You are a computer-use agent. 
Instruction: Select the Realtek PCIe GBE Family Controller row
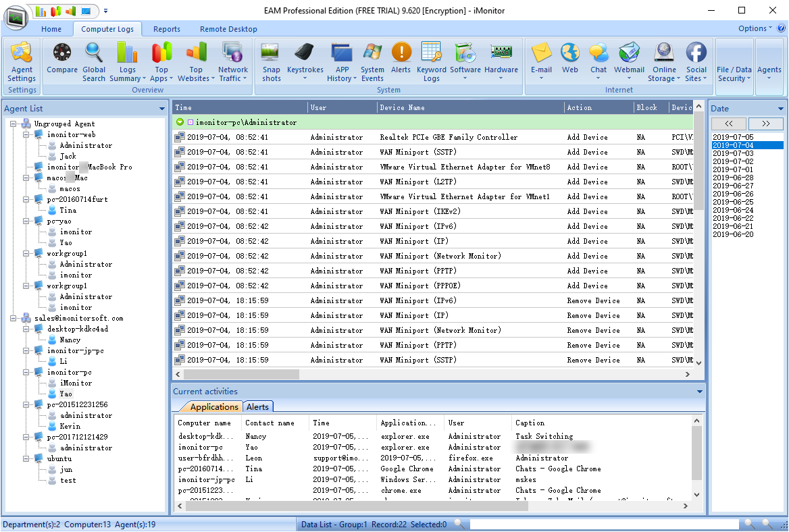coord(433,137)
